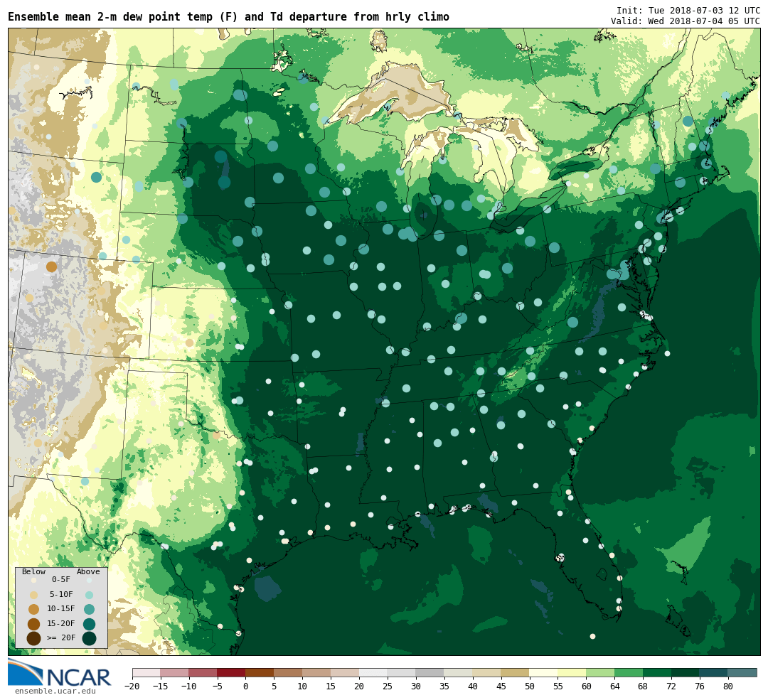The width and height of the screenshot is (768, 700).
Task: Click the '64' colorbar tick label
Action: point(614,686)
